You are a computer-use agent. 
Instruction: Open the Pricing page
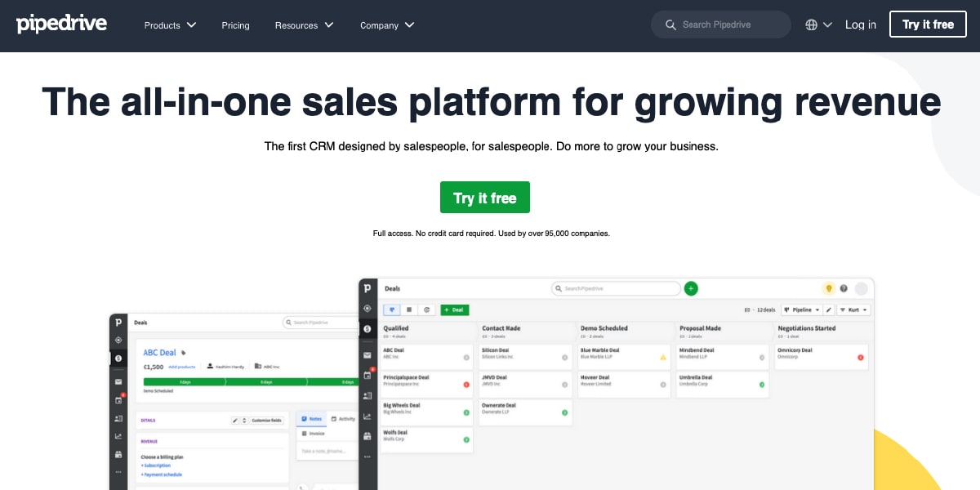(x=235, y=25)
